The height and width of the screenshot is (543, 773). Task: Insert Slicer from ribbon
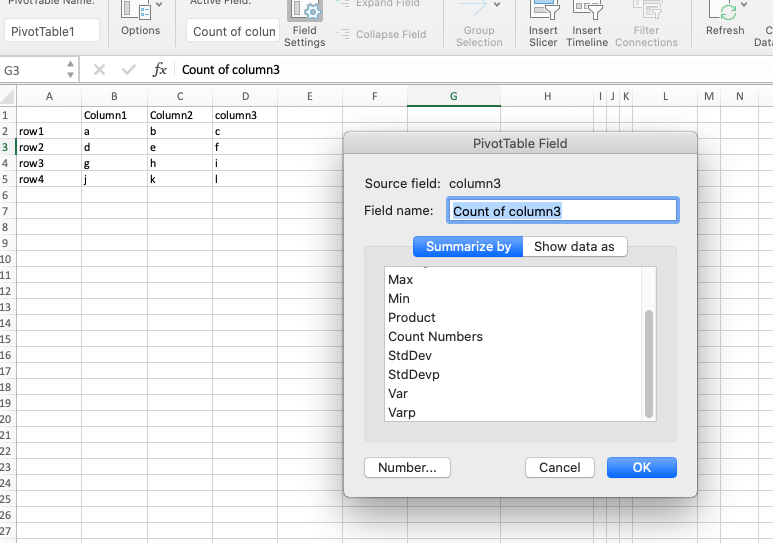[543, 24]
